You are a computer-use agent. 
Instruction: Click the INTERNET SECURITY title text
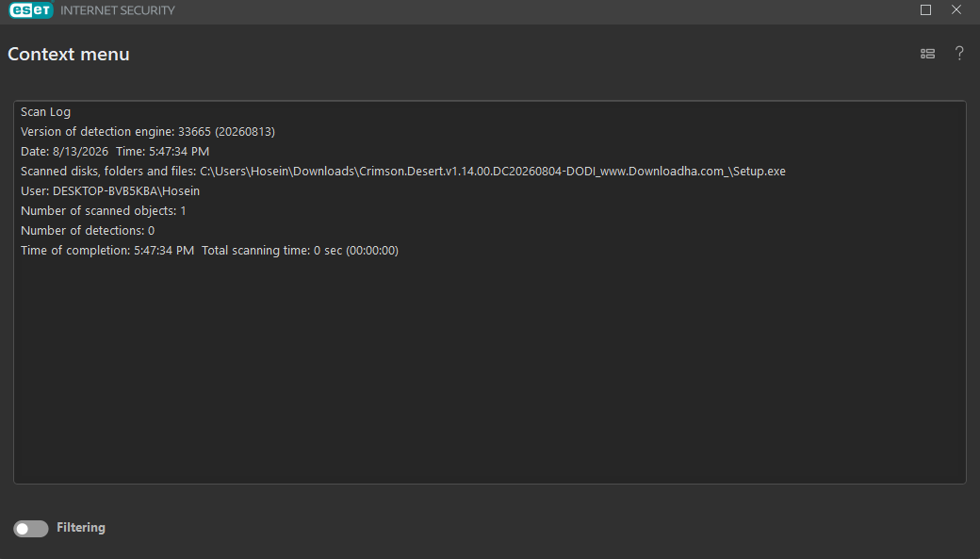tap(118, 10)
